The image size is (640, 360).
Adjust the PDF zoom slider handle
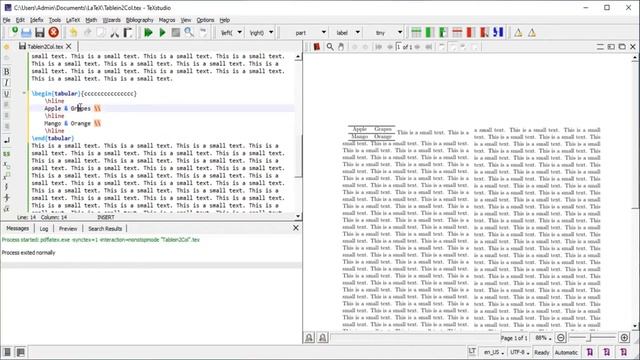pos(589,338)
